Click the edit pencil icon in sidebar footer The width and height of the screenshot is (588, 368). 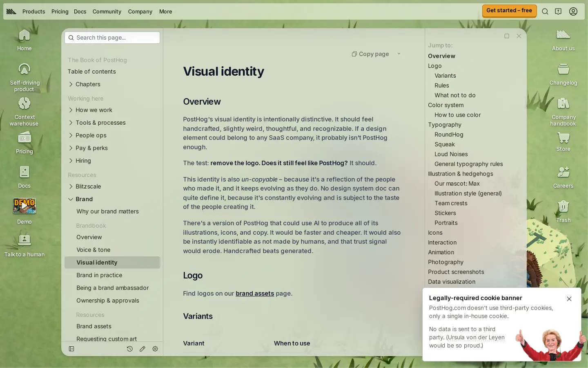click(143, 349)
